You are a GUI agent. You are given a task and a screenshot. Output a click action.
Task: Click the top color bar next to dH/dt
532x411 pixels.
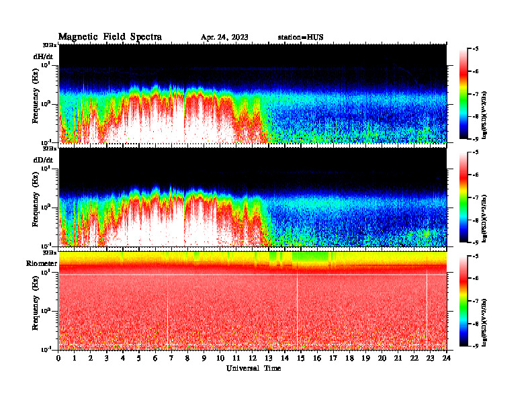pyautogui.click(x=463, y=94)
